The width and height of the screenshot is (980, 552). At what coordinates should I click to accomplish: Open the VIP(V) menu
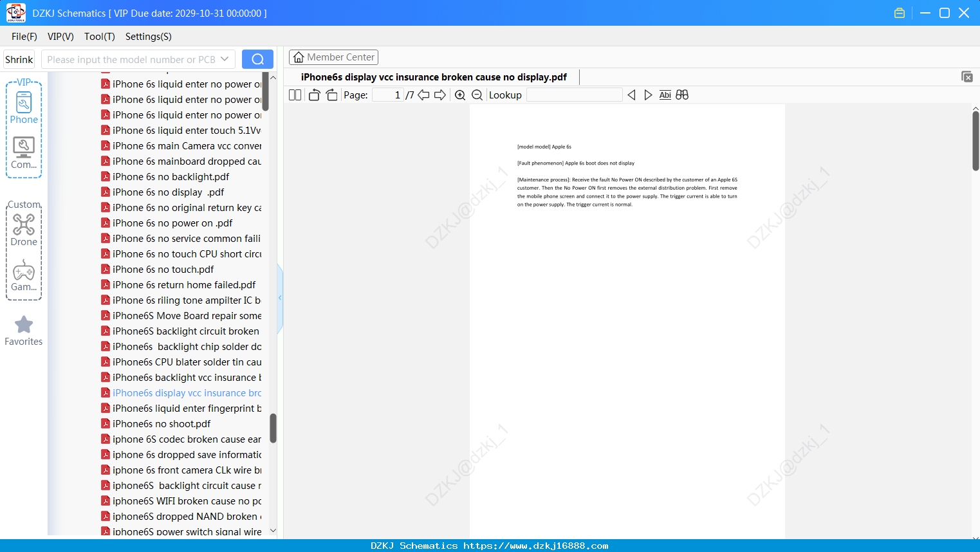(60, 37)
